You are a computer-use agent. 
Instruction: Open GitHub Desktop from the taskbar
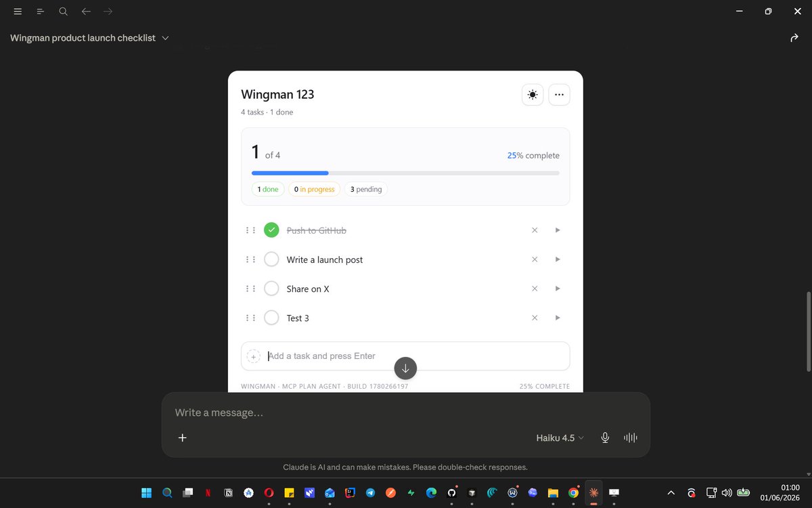coord(451,492)
